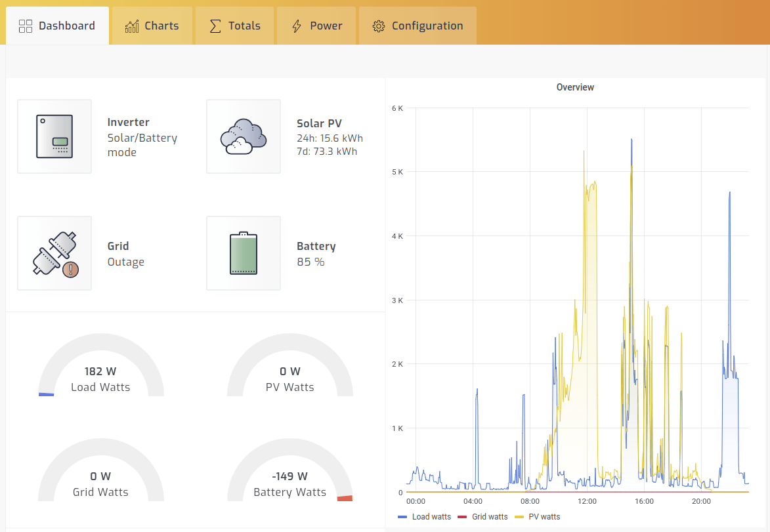The image size is (770, 532).
Task: Click the bar chart icon on Charts tab
Action: tap(131, 25)
